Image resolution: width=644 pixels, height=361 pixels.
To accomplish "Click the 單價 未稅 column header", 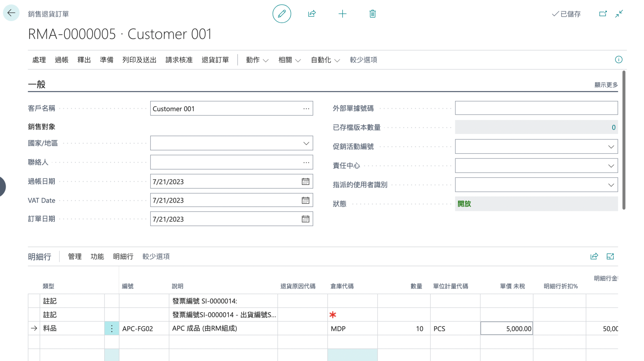I will click(512, 286).
